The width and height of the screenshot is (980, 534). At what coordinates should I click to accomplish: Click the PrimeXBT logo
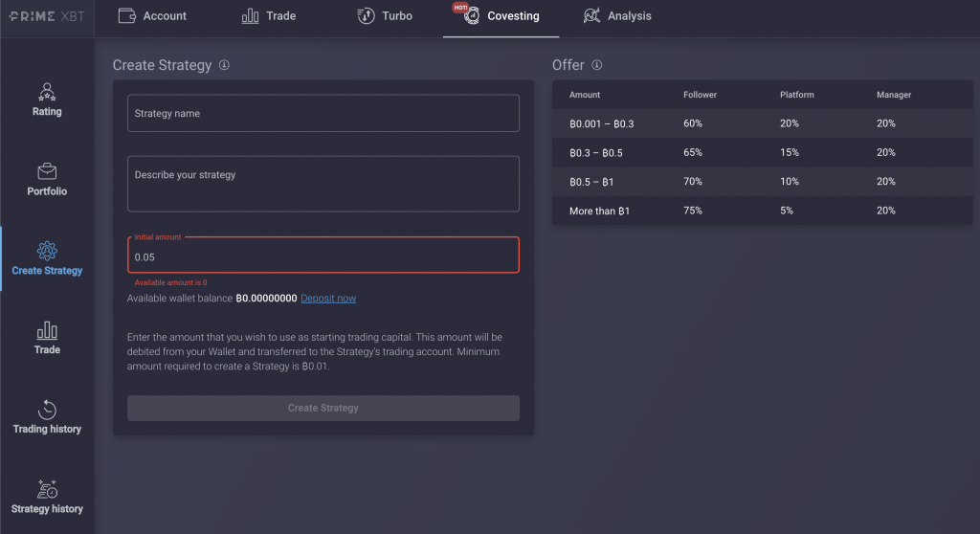[47, 16]
